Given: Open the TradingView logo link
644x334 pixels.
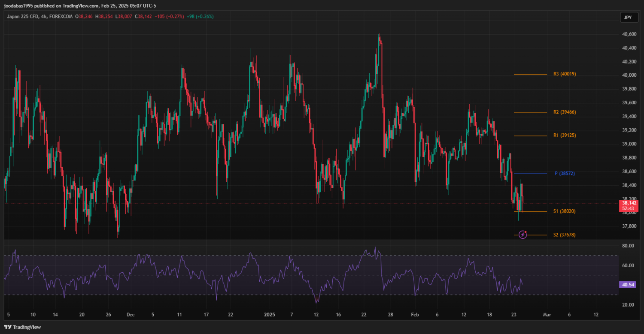Looking at the screenshot, I should 22,327.
